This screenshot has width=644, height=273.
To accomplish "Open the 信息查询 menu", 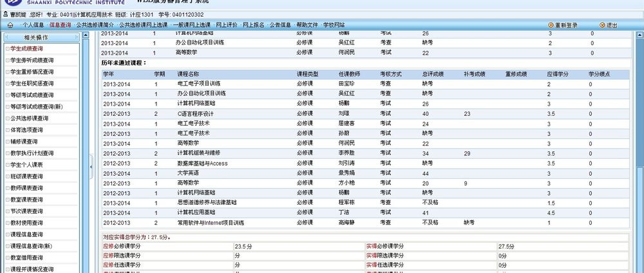I will (x=60, y=25).
